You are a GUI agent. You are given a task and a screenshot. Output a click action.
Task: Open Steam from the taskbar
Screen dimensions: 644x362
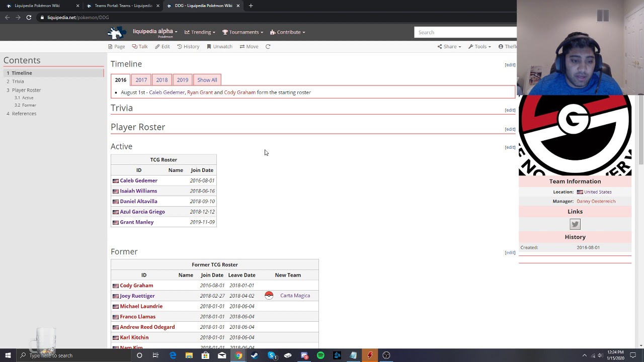click(x=255, y=355)
